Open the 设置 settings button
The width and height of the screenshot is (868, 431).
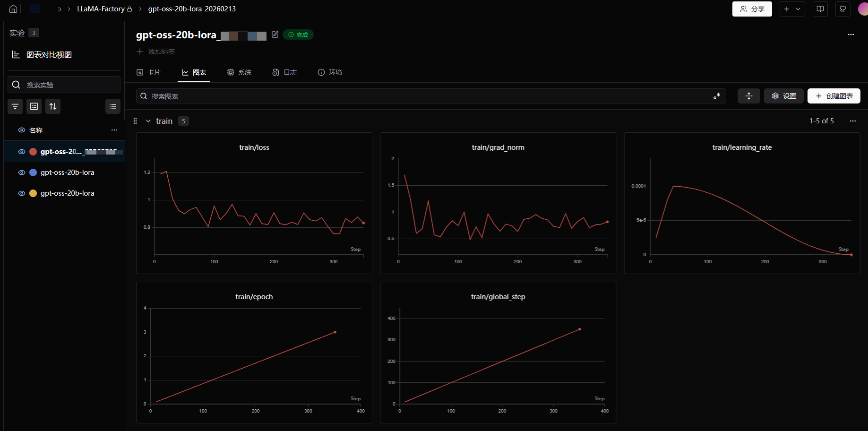coord(784,96)
